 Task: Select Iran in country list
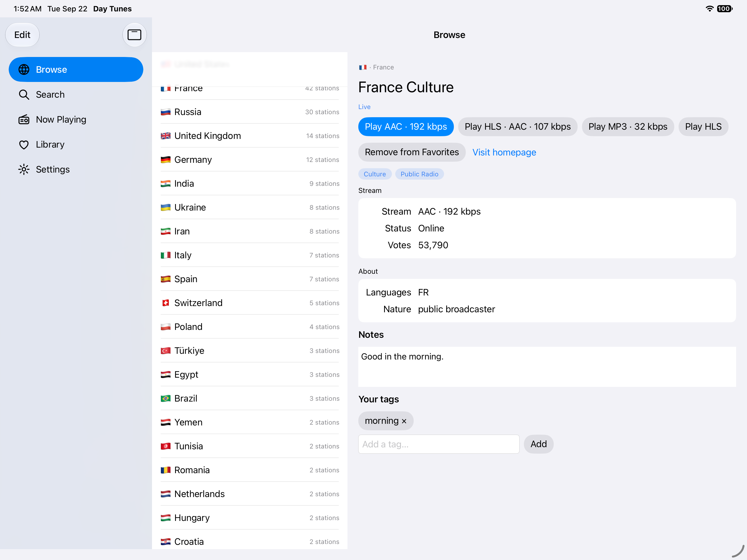(249, 231)
